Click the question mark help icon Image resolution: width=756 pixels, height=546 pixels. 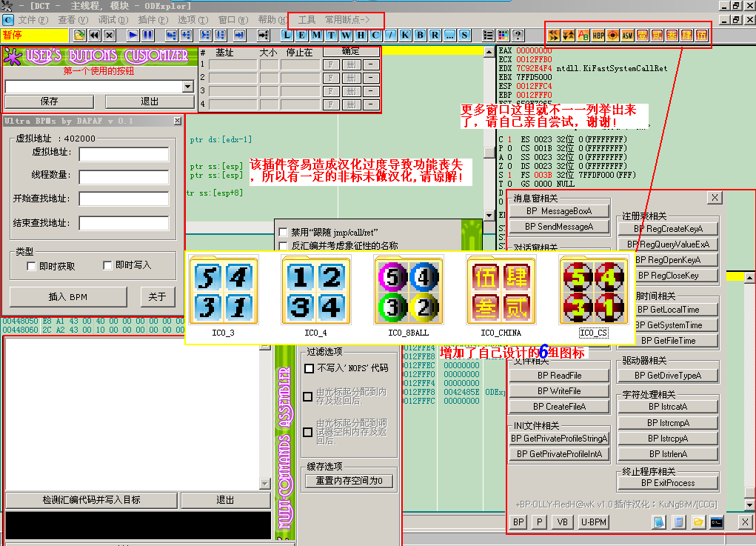pos(518,36)
